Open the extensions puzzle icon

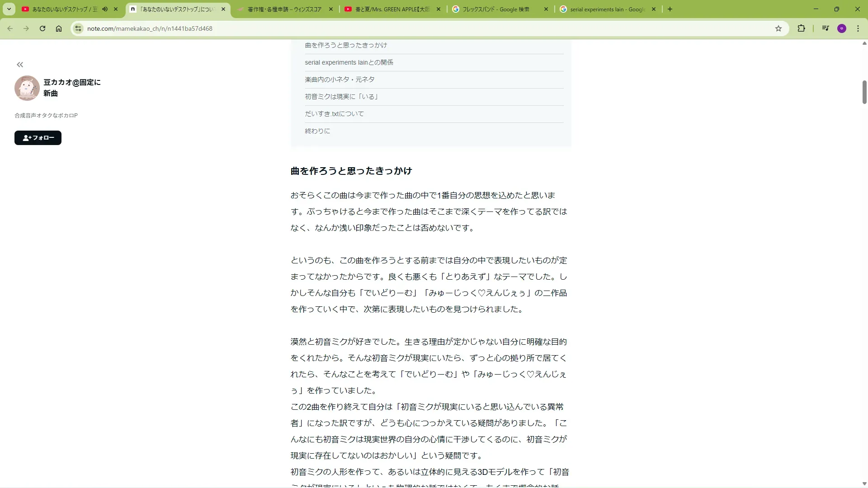[x=801, y=28]
